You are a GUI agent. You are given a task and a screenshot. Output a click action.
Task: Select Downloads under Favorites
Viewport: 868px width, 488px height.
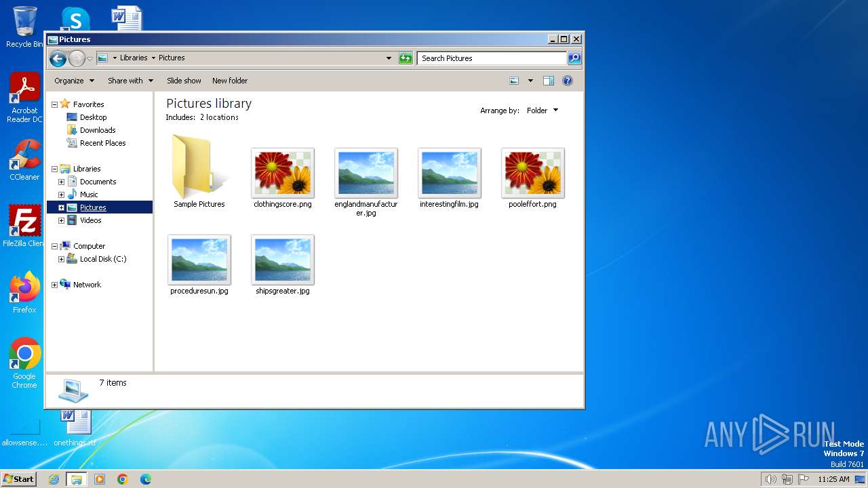[x=98, y=130]
